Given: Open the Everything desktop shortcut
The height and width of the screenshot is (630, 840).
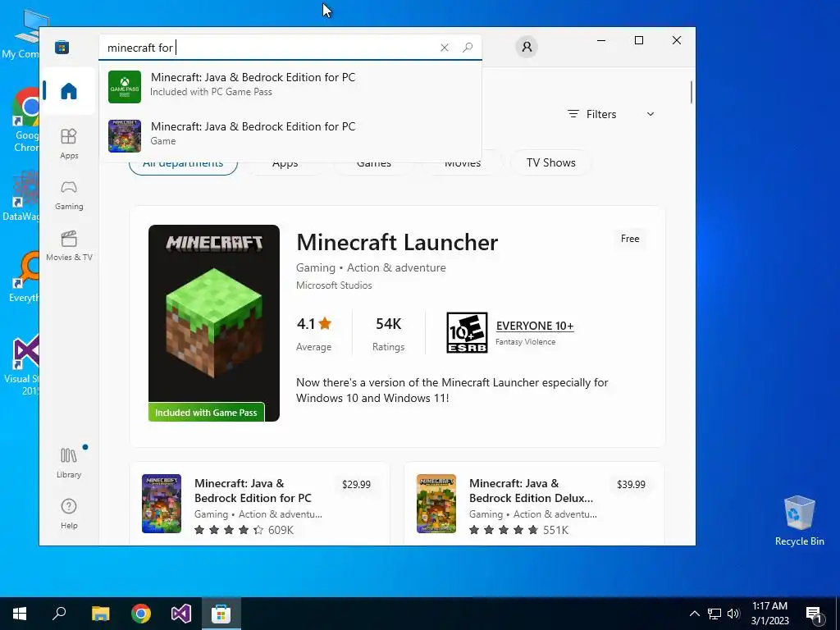Looking at the screenshot, I should (x=24, y=277).
